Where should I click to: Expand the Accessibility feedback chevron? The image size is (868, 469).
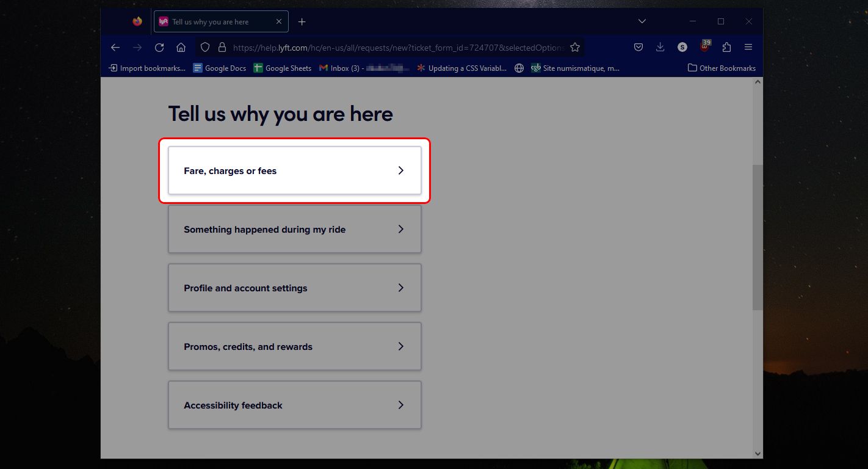(x=401, y=405)
